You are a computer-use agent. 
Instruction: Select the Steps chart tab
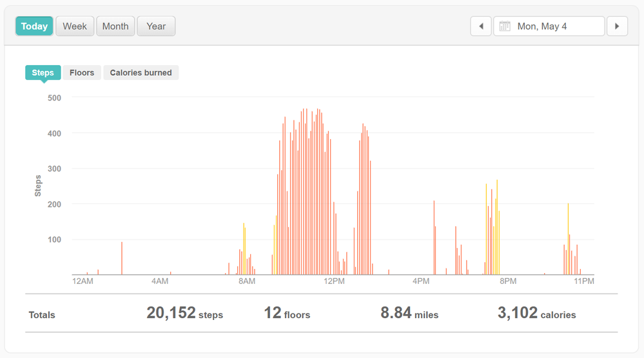pyautogui.click(x=43, y=73)
